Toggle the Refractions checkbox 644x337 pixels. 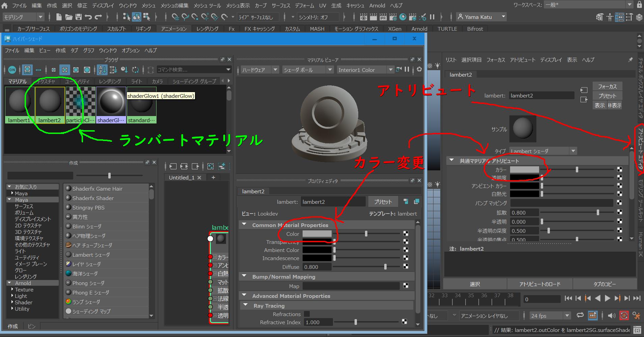tap(307, 314)
